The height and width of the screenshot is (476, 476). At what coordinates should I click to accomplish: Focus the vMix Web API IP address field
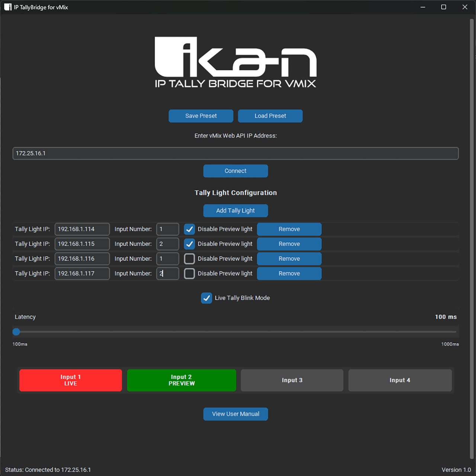coord(235,153)
